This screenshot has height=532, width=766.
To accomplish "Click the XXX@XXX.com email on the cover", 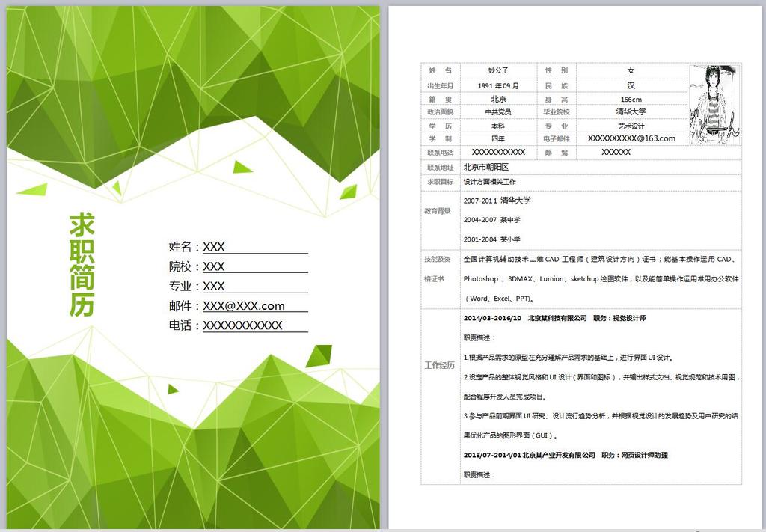I will click(x=244, y=306).
